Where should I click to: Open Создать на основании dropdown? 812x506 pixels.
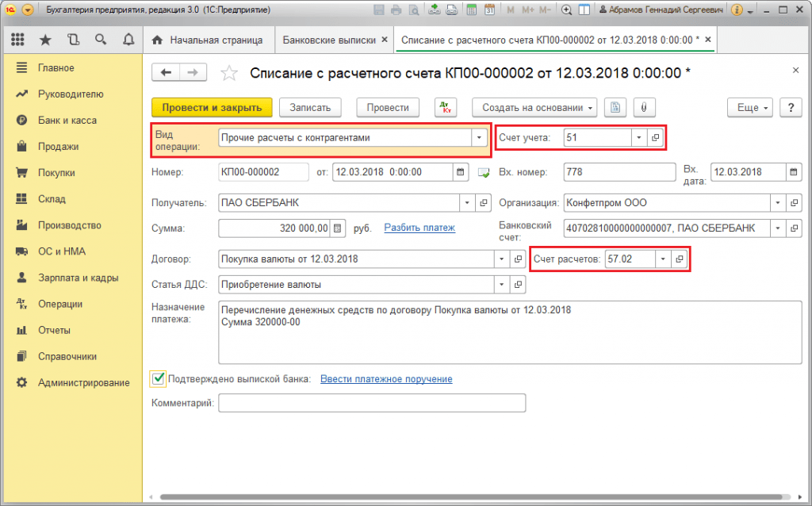pyautogui.click(x=534, y=108)
